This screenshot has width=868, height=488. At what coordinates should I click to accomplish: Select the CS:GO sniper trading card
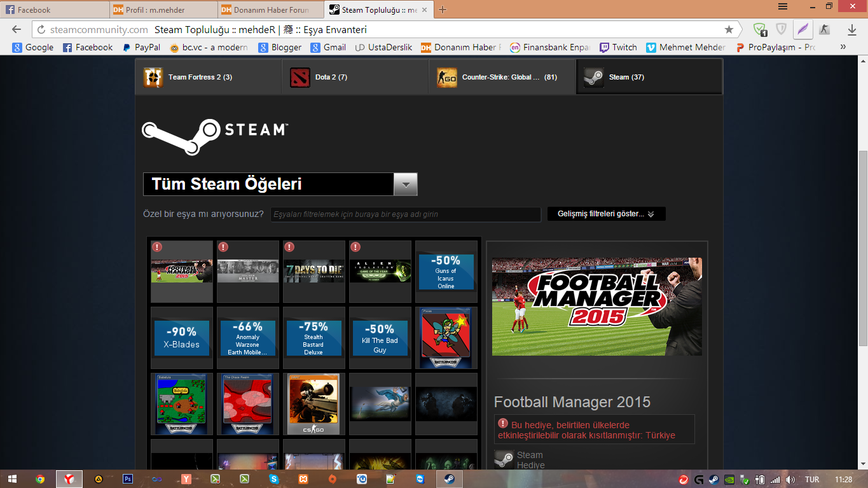tap(314, 404)
